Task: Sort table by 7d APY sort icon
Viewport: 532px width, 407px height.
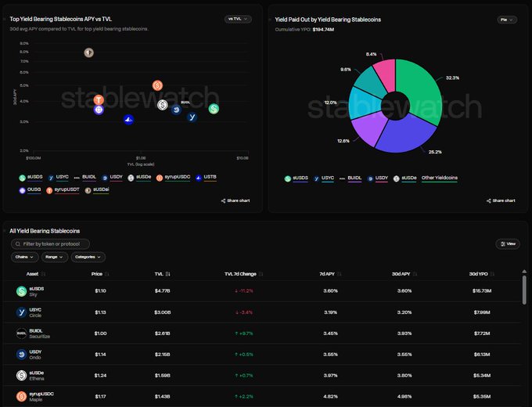Action: pyautogui.click(x=339, y=274)
